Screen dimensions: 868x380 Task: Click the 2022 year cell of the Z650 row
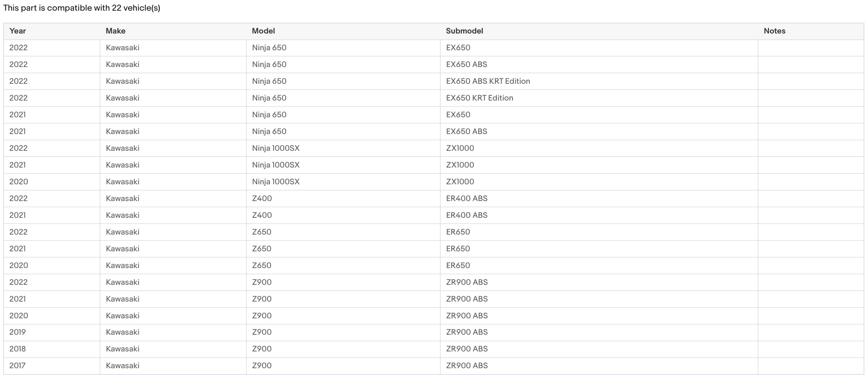pos(19,232)
